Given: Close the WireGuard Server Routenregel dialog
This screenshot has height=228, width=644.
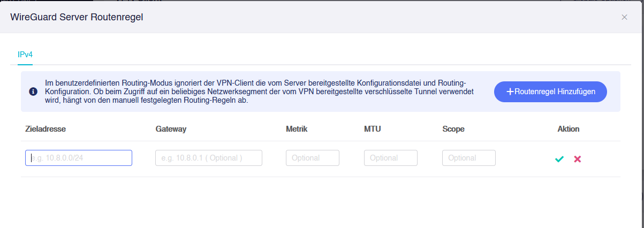Looking at the screenshot, I should [624, 17].
